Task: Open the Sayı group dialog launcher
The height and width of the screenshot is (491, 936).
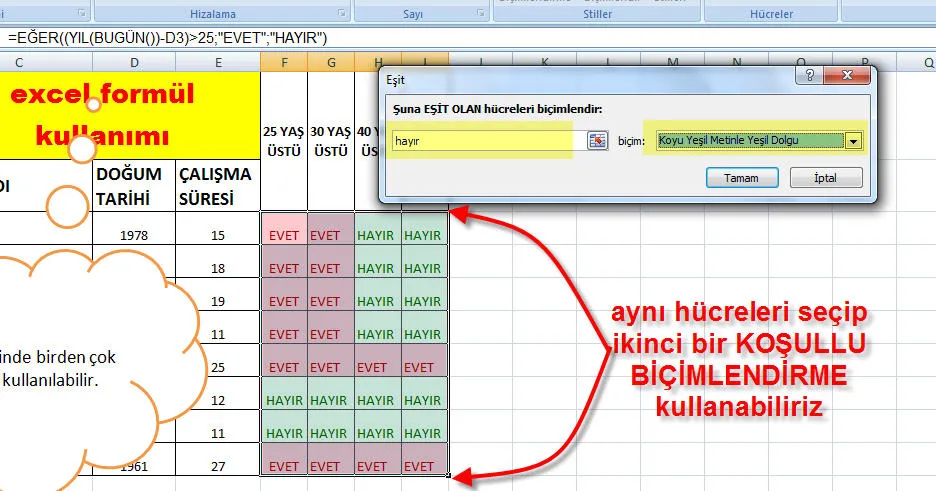Action: tap(481, 14)
